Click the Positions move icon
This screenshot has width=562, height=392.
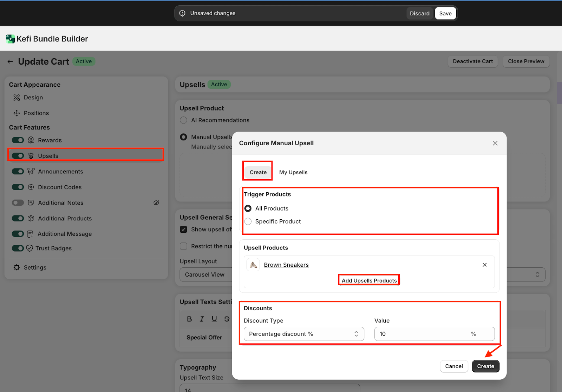17,113
